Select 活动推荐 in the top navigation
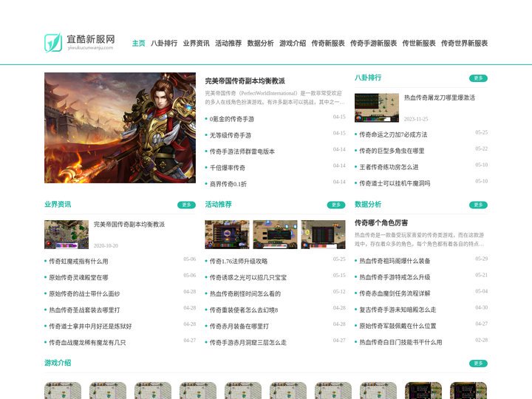This screenshot has height=399, width=532. (228, 43)
